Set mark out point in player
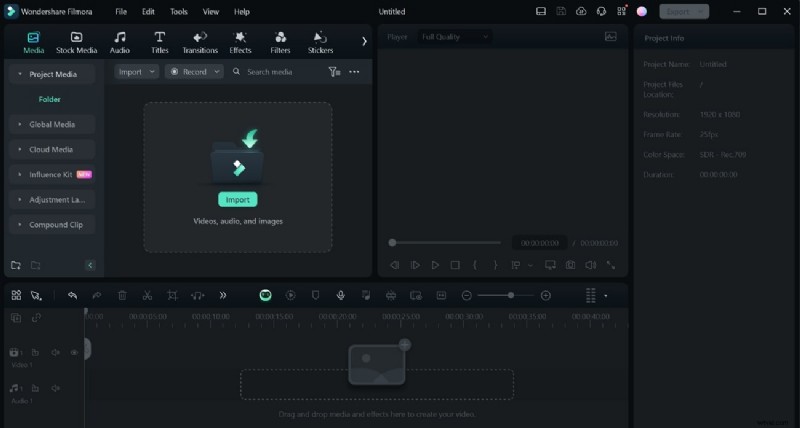800x428 pixels. click(495, 265)
